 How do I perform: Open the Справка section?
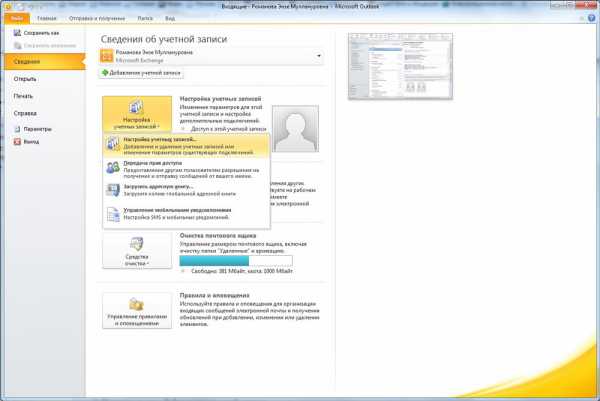(25, 113)
